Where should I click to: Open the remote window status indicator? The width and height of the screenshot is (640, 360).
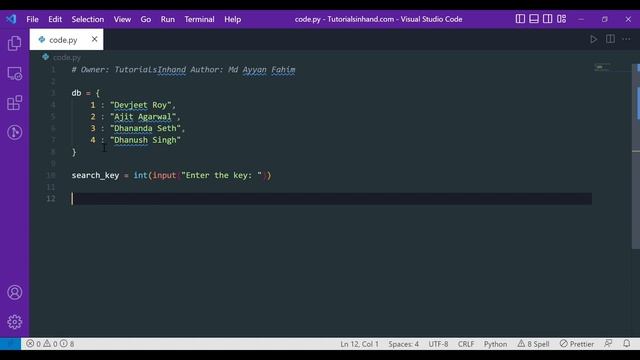point(10,344)
